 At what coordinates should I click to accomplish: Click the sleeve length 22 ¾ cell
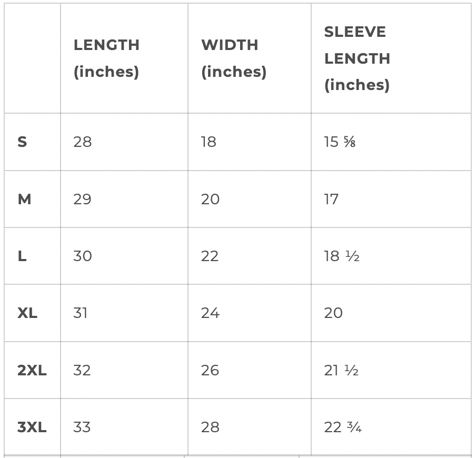[343, 427]
